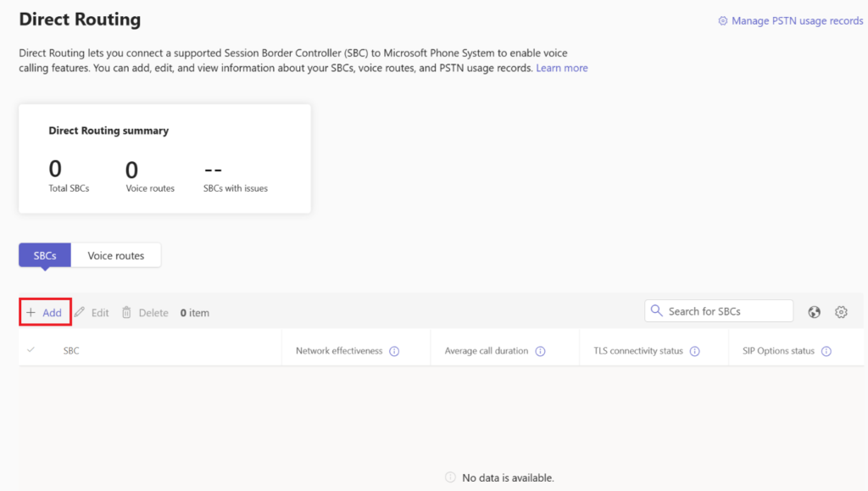Open table settings with the gear icon
The image size is (868, 491).
[x=841, y=312]
